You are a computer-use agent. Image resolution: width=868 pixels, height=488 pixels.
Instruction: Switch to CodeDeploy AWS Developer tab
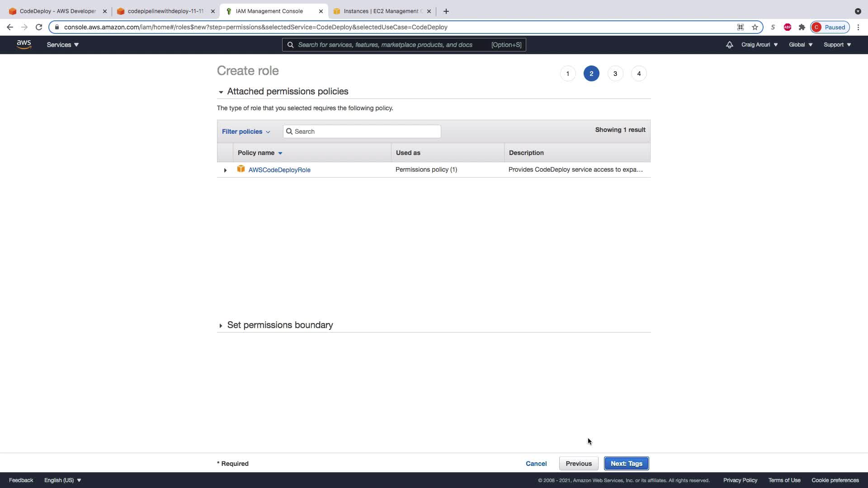pyautogui.click(x=57, y=11)
